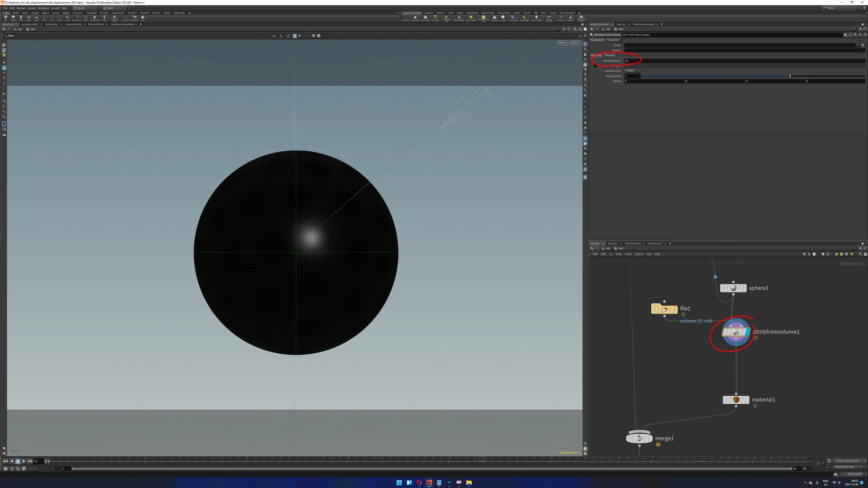
Task: Click the play forward button
Action: coord(24,461)
